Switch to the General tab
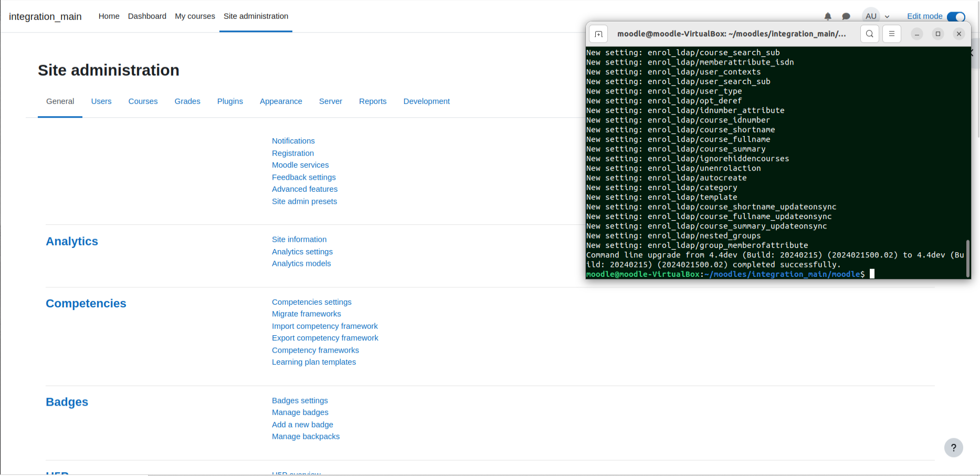 (x=60, y=101)
